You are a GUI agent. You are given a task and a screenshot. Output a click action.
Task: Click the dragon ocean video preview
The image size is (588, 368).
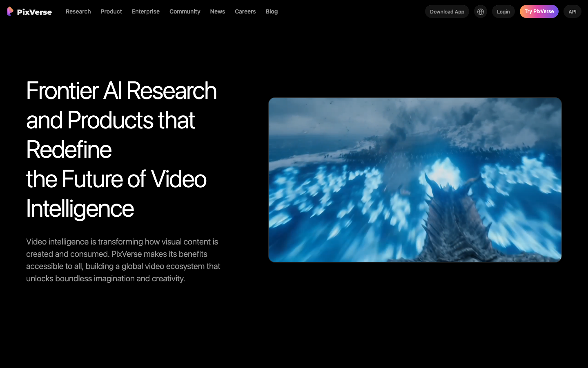coord(415,180)
